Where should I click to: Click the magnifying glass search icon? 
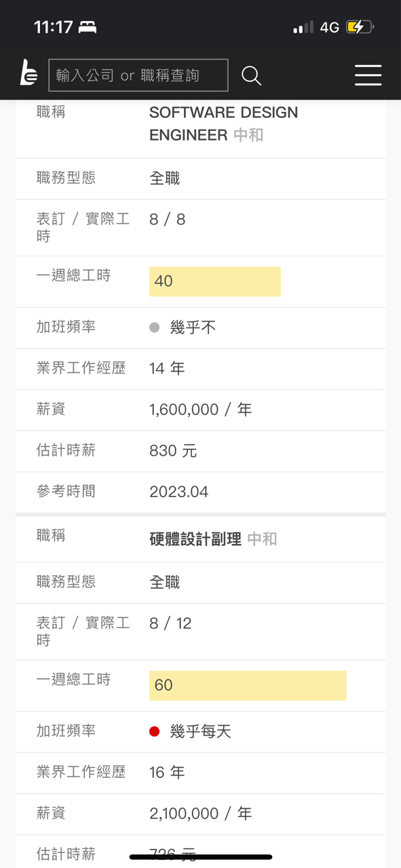(251, 75)
